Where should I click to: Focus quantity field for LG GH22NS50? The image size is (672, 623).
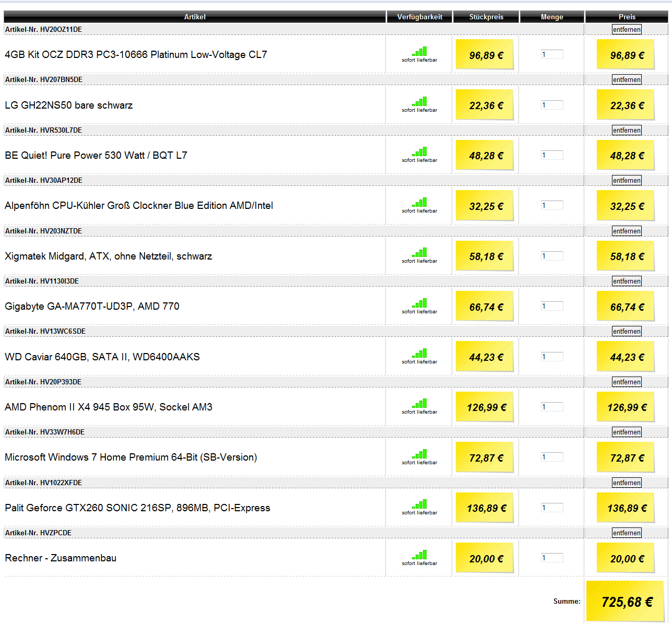(552, 105)
